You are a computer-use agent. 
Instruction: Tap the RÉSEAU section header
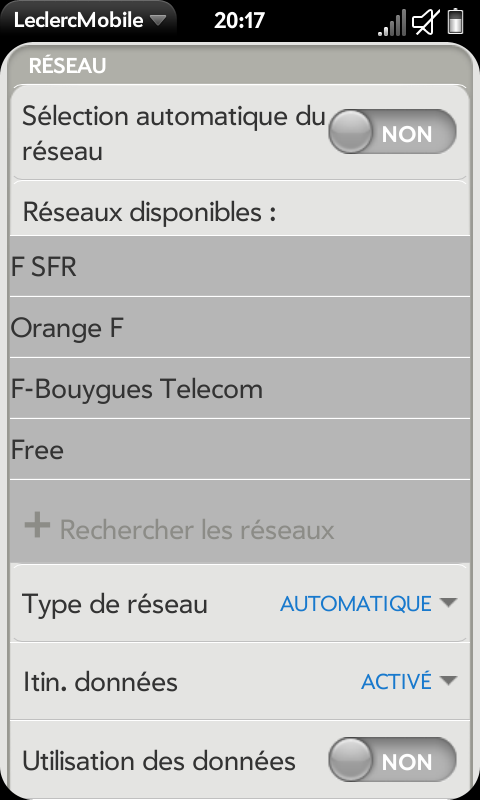pyautogui.click(x=67, y=66)
